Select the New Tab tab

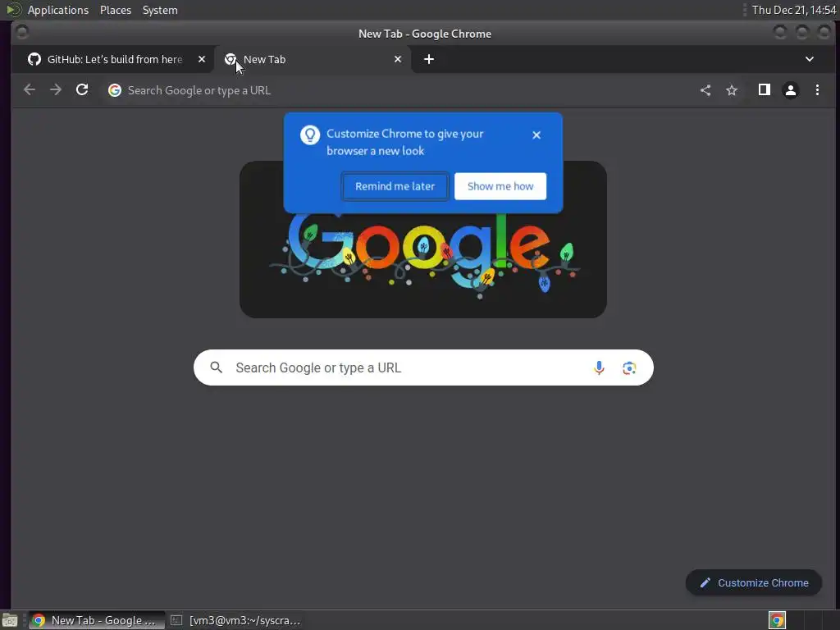point(313,59)
